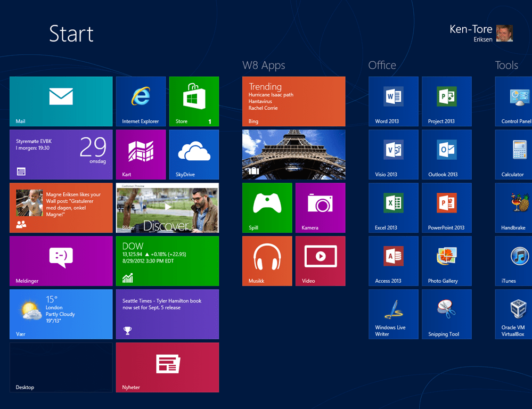The width and height of the screenshot is (532, 409).
Task: Open the Bilder Discover photo tile
Action: tap(168, 208)
